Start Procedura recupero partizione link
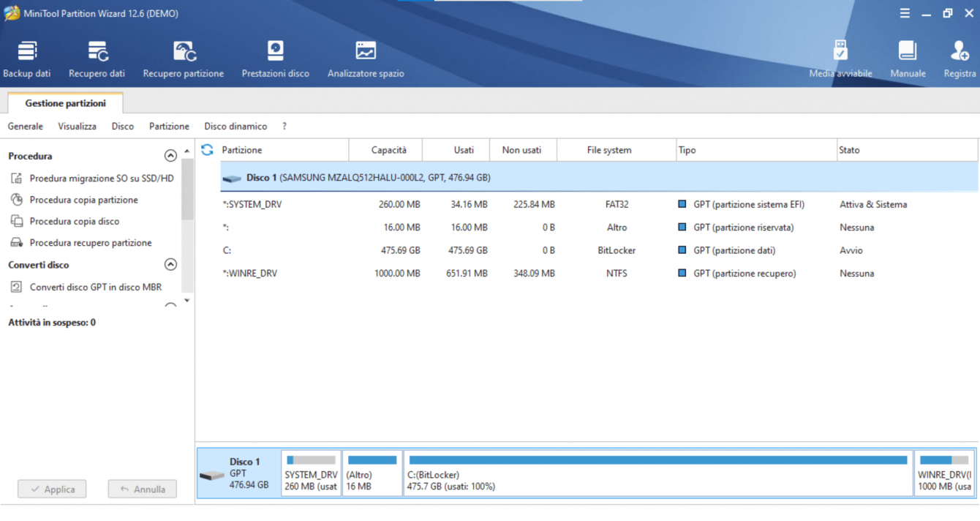This screenshot has height=521, width=980. (91, 243)
